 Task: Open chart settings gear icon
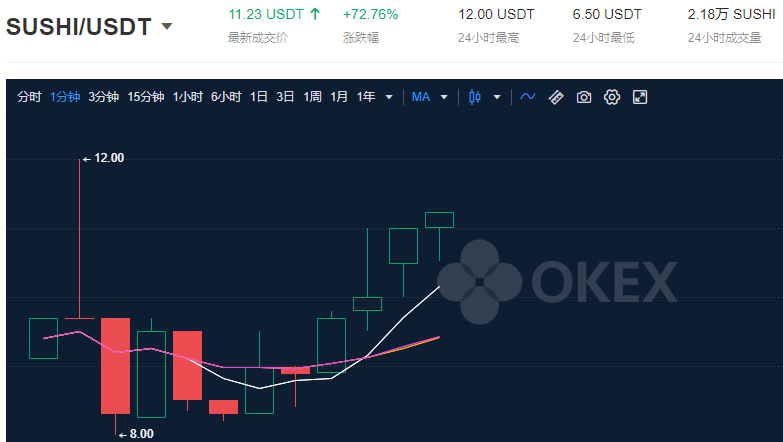[612, 97]
